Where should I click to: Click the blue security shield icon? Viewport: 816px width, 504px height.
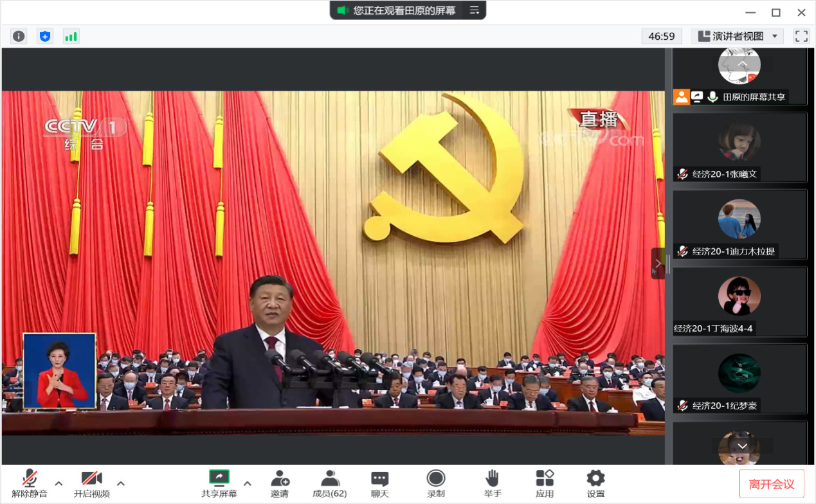pos(44,36)
